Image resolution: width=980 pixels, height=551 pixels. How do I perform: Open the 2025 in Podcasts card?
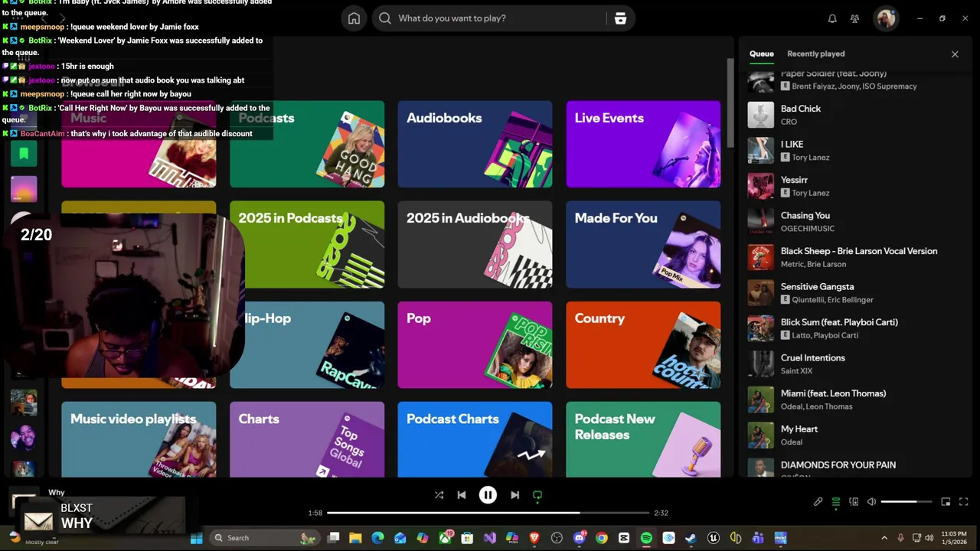(307, 245)
